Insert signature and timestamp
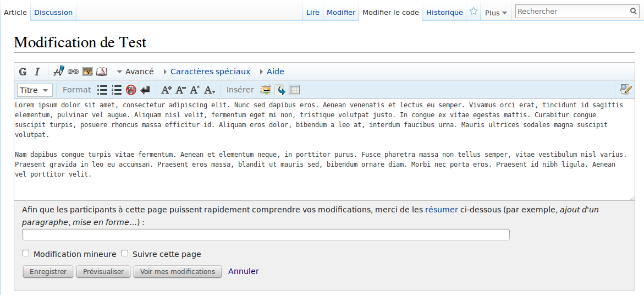The image size is (644, 296). [59, 71]
